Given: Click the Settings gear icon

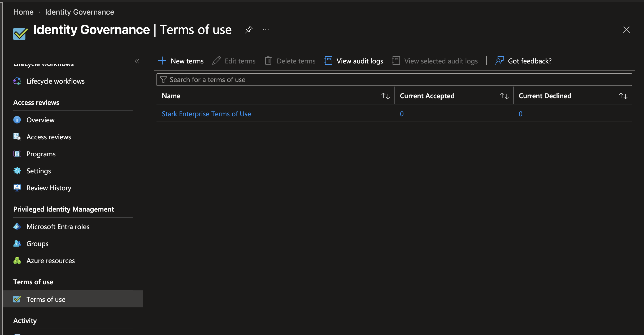Looking at the screenshot, I should [x=17, y=171].
